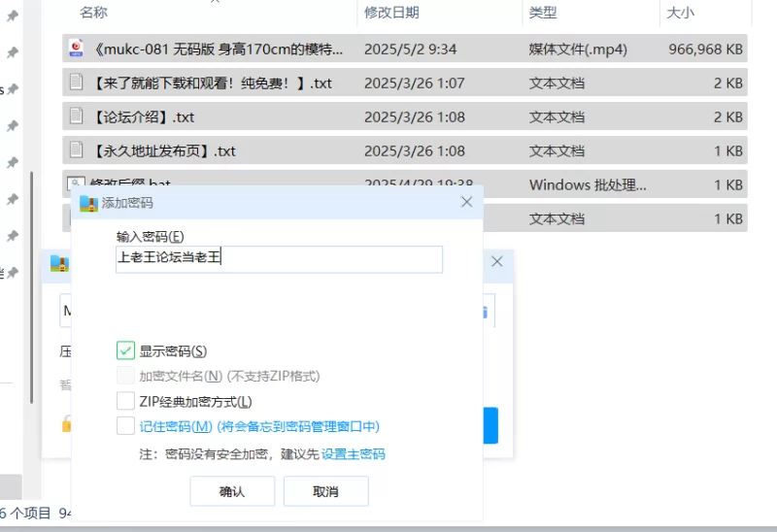Click the first .txt text document icon

tap(76, 83)
